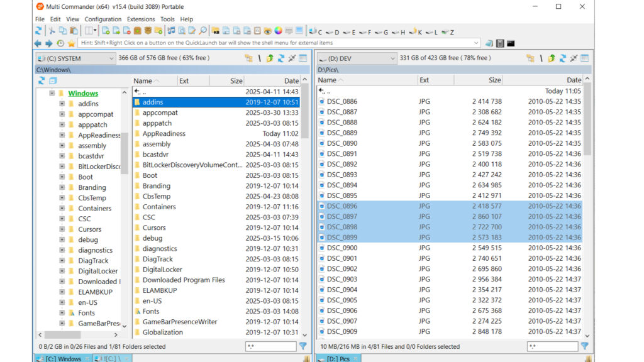Click the back navigation arrow
The height and width of the screenshot is (362, 644).
(x=38, y=43)
